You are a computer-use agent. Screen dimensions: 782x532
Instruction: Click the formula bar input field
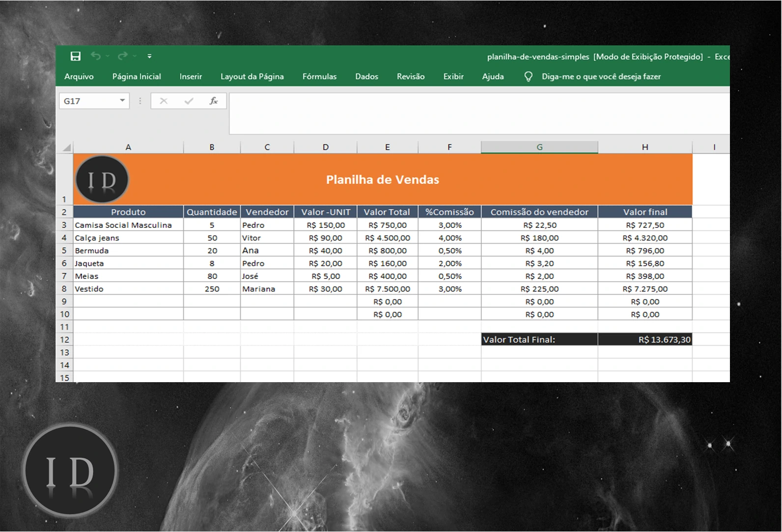tap(479, 113)
